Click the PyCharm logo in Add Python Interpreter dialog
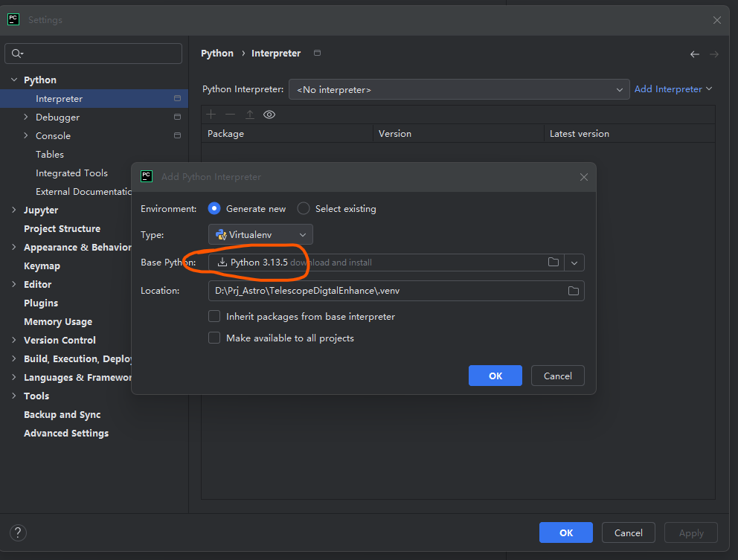738x560 pixels. pos(147,176)
